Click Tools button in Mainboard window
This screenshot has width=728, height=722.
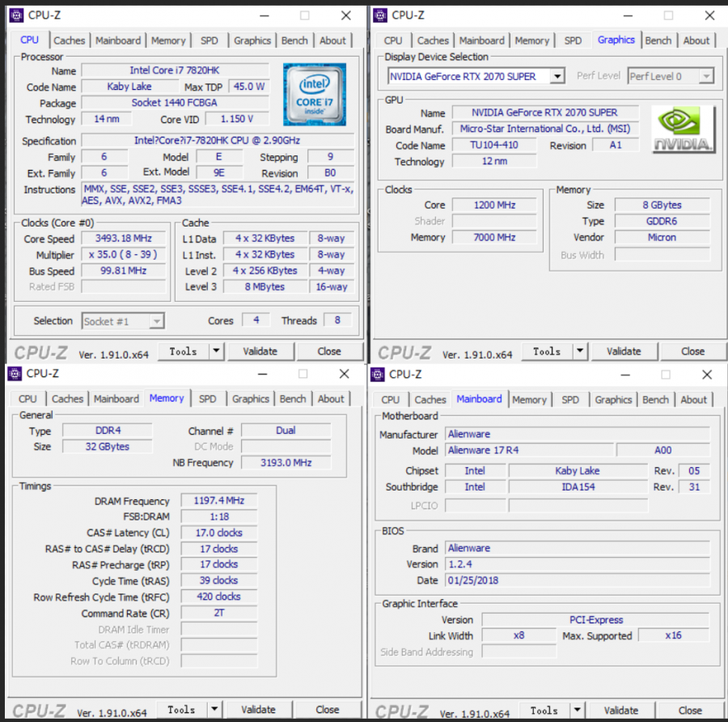(544, 711)
